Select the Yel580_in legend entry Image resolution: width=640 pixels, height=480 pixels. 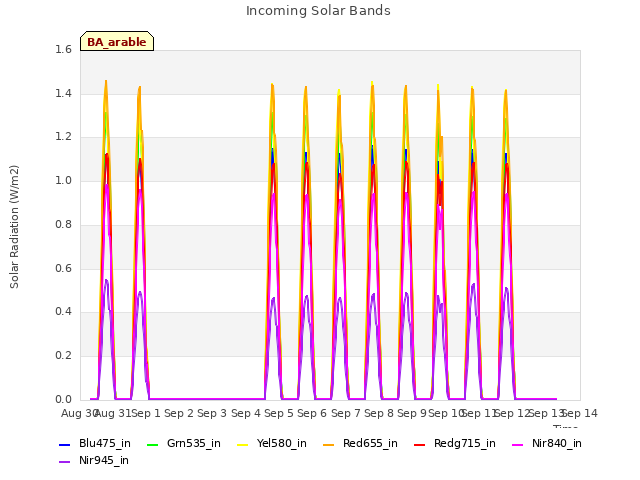pos(272,444)
